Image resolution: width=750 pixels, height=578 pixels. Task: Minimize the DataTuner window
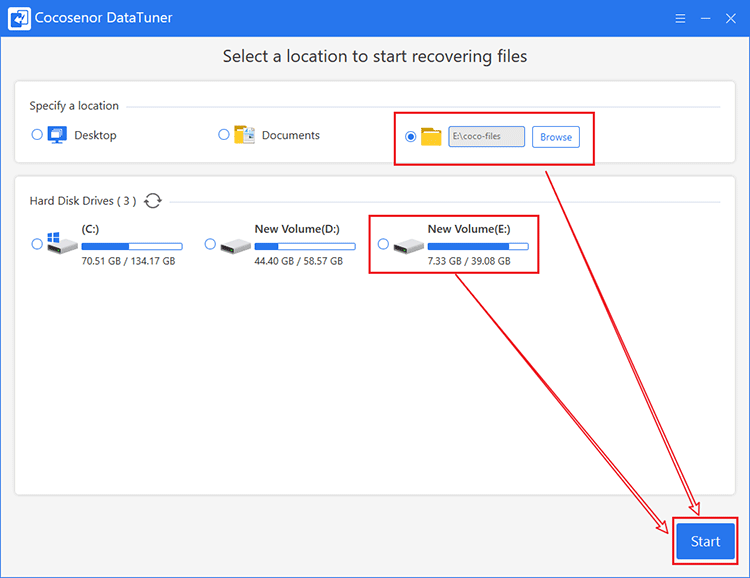706,19
